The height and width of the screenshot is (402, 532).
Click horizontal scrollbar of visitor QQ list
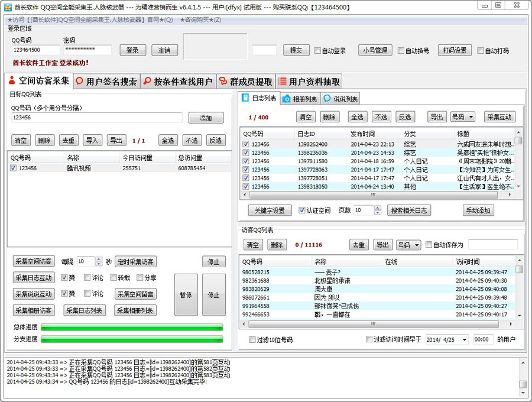(x=374, y=324)
